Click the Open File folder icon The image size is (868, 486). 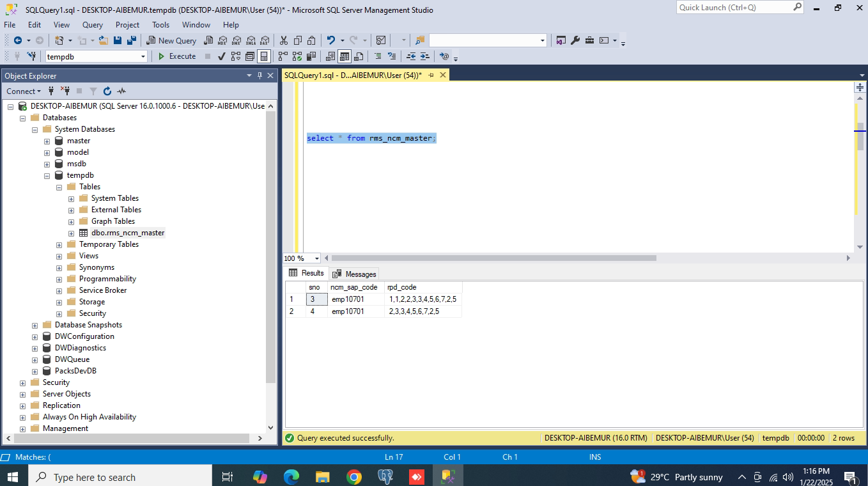tap(102, 40)
